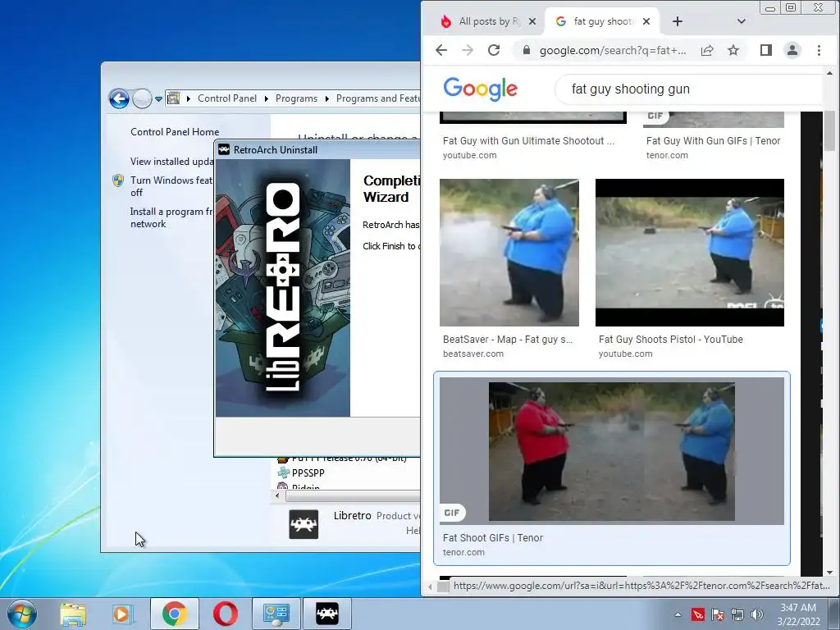Open 'Fat Guy Shoots Pistol - YouTube' link
Viewport: 840px width, 630px height.
671,339
